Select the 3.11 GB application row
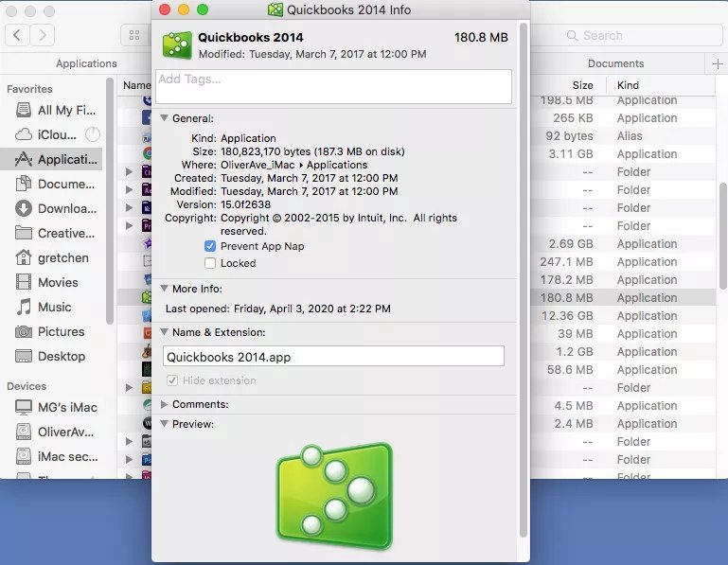Viewport: 728px width, 565px height. [622, 153]
